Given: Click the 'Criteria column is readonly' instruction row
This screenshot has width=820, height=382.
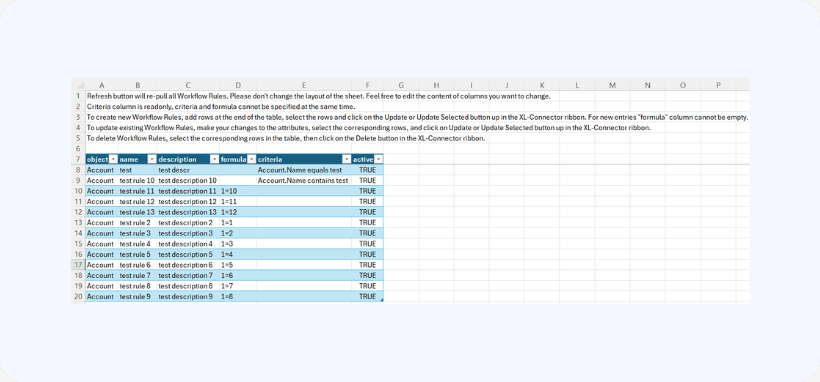Looking at the screenshot, I should click(221, 107).
